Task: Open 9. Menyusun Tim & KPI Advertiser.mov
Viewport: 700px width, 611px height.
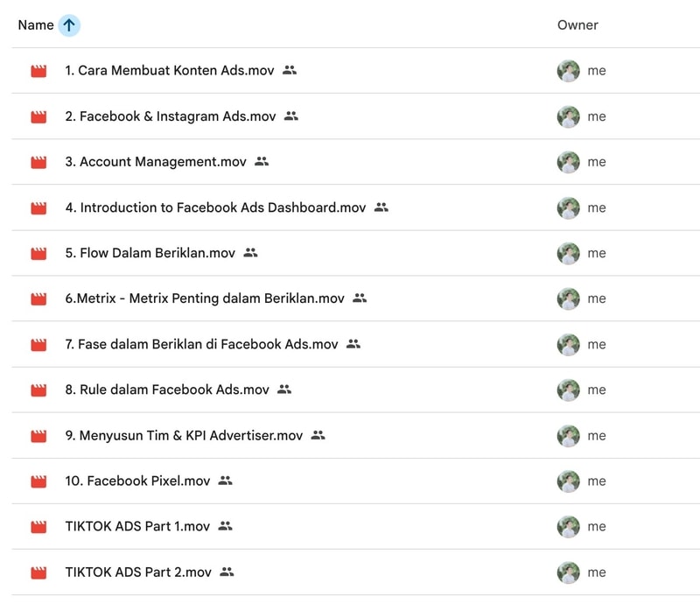Action: pyautogui.click(x=184, y=435)
